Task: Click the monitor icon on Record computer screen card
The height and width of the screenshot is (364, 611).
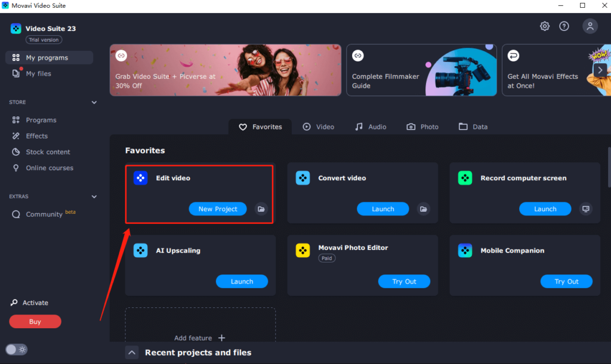Action: coord(585,209)
